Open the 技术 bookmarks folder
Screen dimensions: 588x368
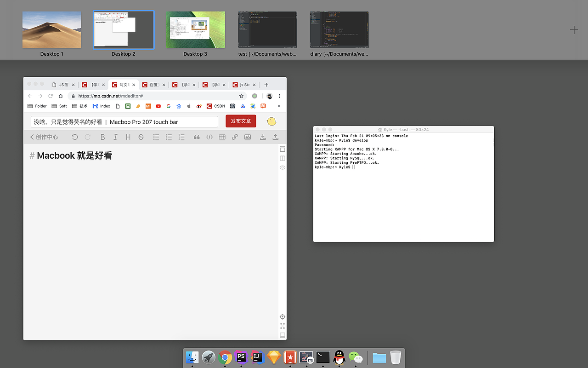tap(79, 106)
